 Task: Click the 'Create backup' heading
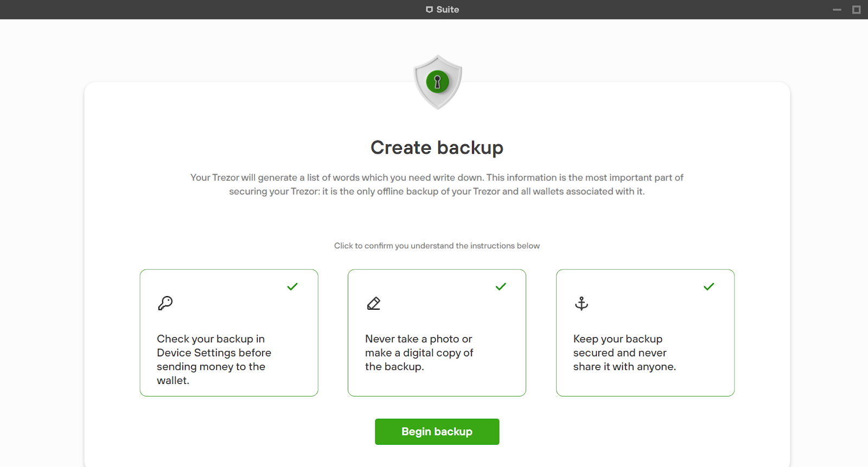pyautogui.click(x=437, y=148)
